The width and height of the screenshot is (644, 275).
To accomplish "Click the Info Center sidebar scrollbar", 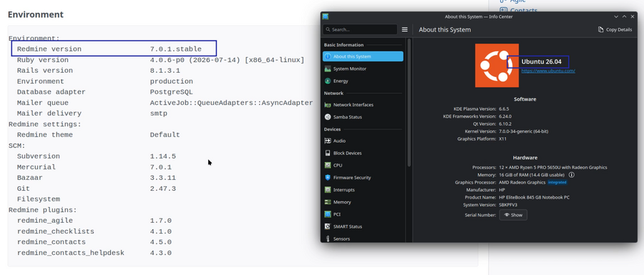I will (409, 102).
